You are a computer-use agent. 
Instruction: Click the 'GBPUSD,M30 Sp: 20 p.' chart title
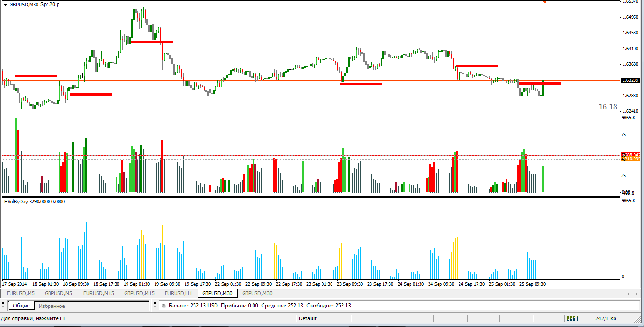click(x=35, y=4)
